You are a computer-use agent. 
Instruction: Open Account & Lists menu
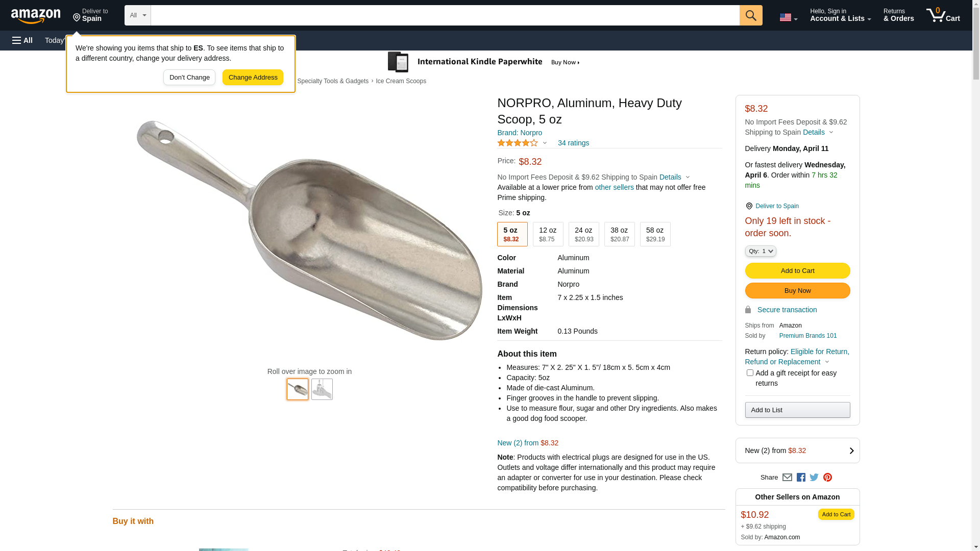[x=840, y=15]
